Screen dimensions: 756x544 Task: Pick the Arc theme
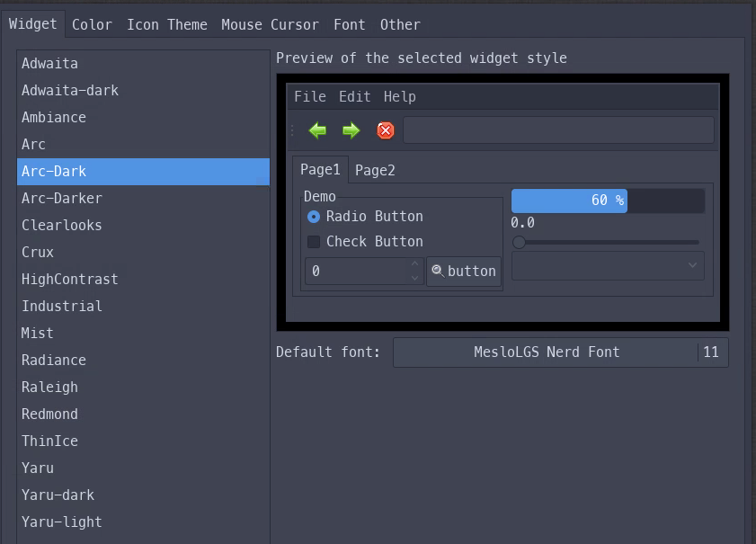click(143, 145)
